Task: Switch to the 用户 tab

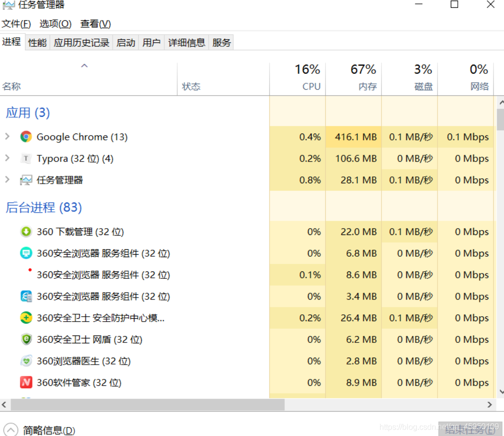Action: (x=152, y=42)
